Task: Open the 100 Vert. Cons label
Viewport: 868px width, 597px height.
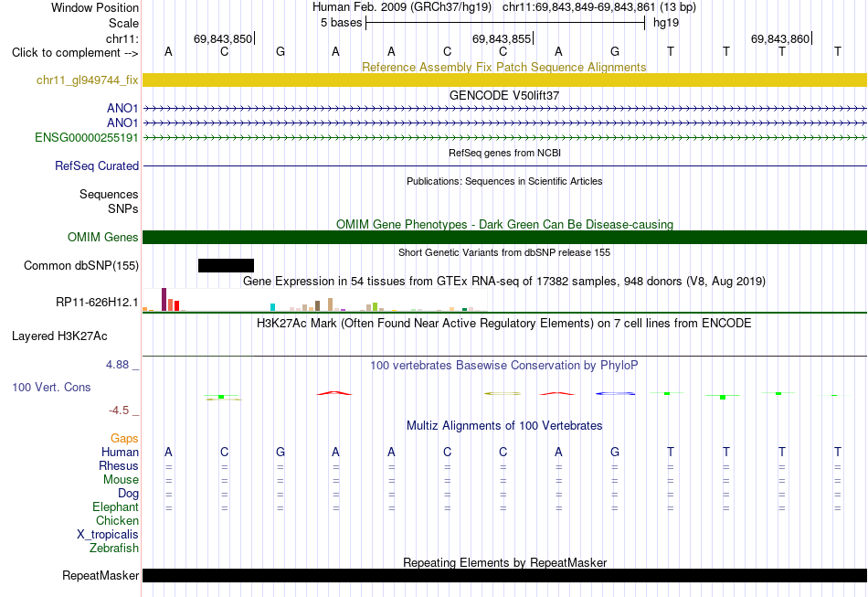Action: (51, 387)
